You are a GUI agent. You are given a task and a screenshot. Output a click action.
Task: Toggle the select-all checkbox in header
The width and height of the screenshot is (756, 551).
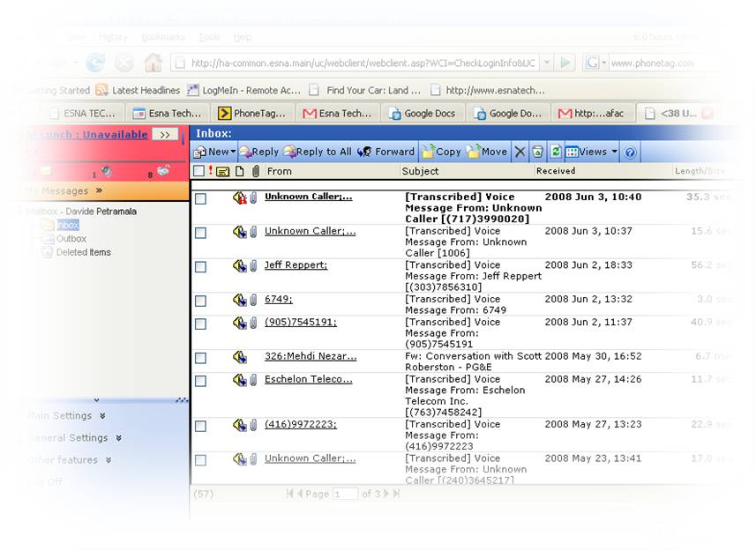(198, 171)
